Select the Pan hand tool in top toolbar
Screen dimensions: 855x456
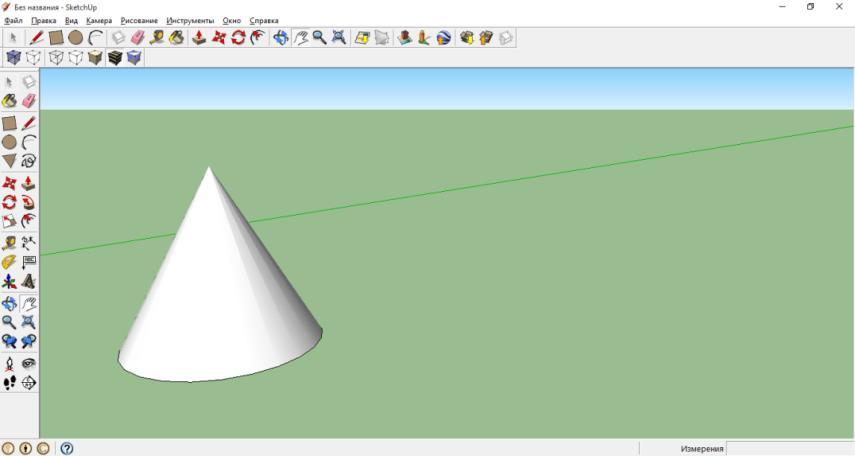point(300,38)
